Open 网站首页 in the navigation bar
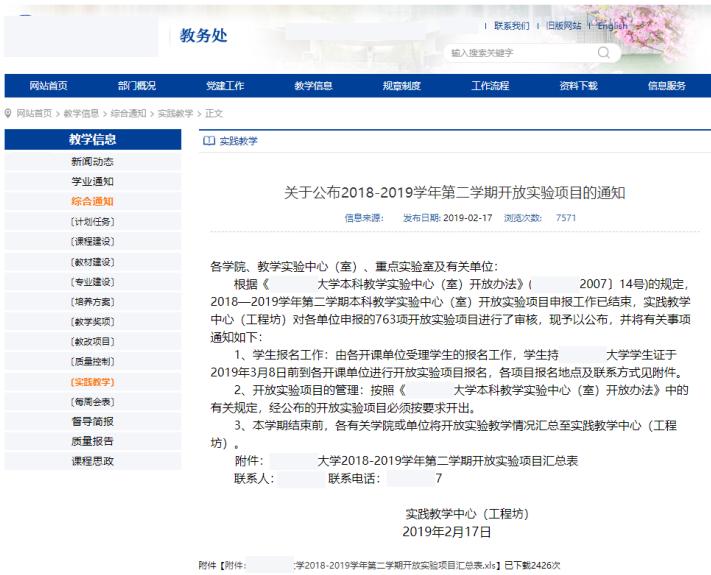The width and height of the screenshot is (711, 575). 49,86
